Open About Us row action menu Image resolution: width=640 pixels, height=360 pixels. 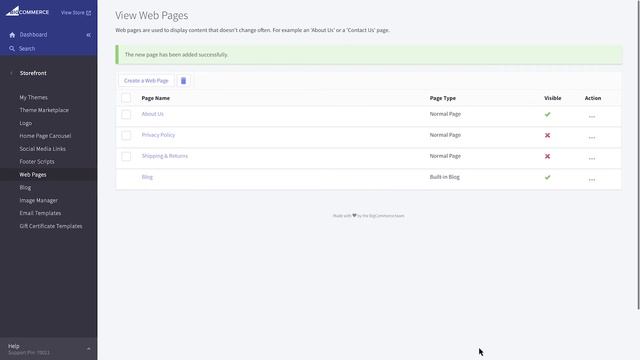pos(592,117)
